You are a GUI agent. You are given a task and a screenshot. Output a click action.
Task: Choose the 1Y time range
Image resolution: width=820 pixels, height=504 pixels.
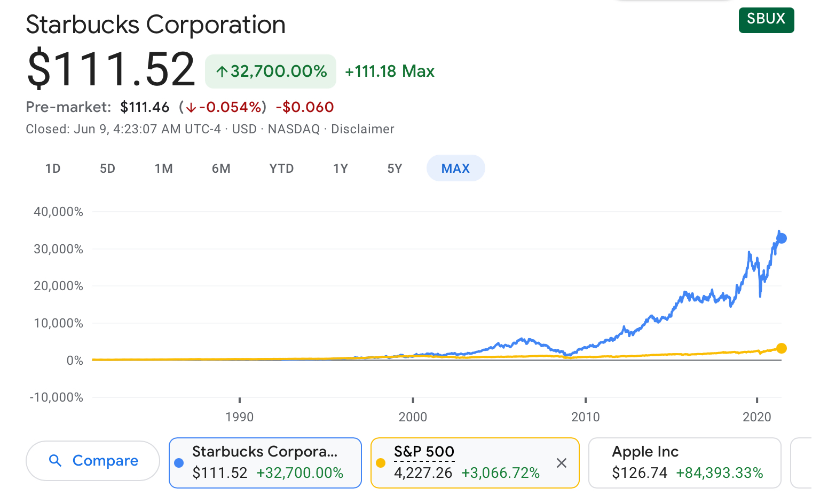pyautogui.click(x=341, y=169)
